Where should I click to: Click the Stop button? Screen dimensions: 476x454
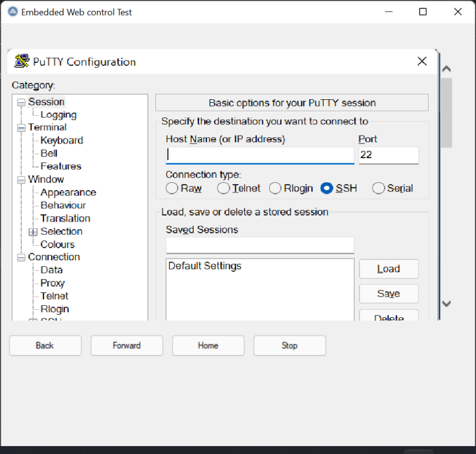pyautogui.click(x=290, y=346)
